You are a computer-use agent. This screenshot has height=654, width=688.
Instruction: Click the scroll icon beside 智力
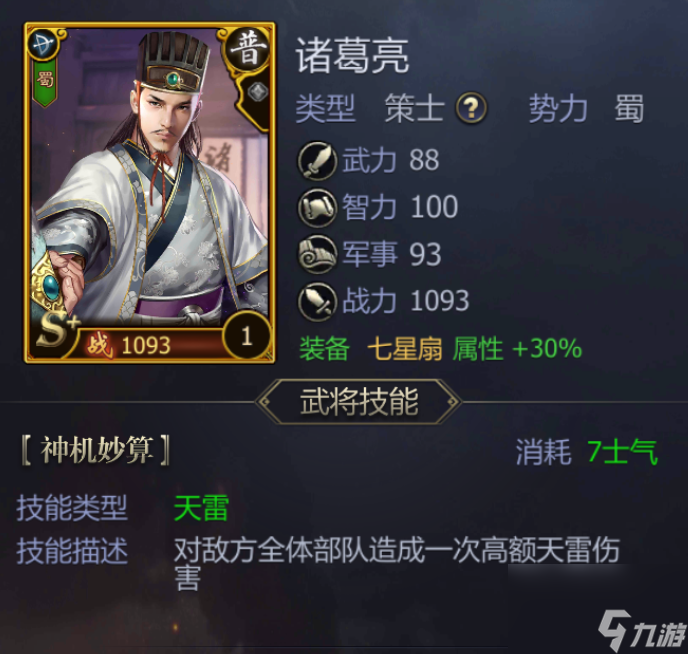[317, 207]
